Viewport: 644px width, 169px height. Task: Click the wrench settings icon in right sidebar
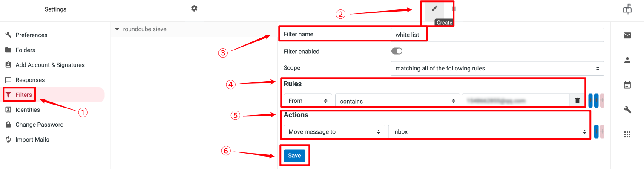pos(627,110)
